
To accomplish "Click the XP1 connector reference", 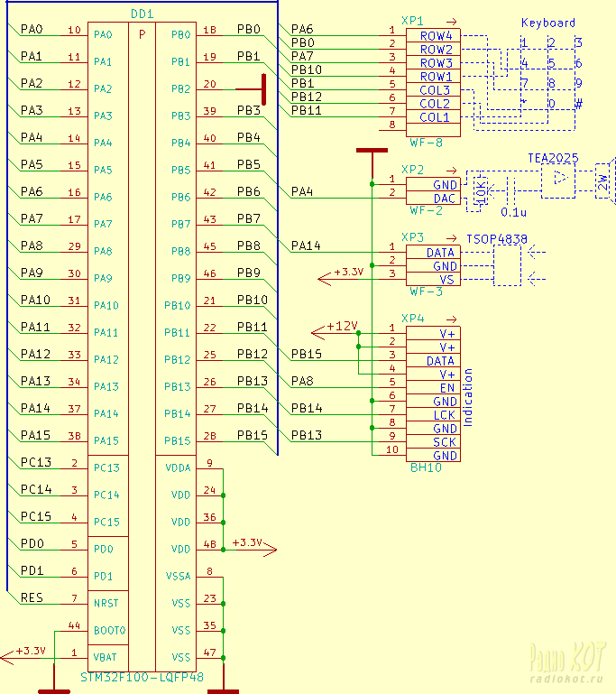I will (412, 21).
